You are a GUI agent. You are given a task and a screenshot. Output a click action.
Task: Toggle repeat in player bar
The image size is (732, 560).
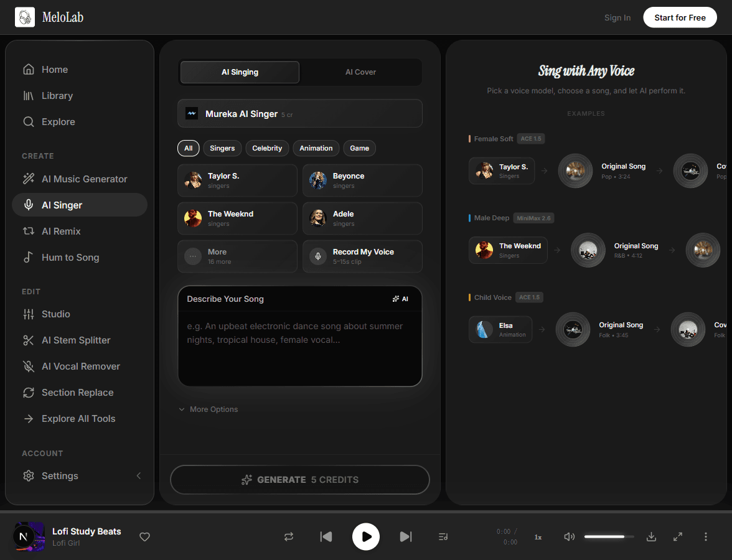coord(289,536)
